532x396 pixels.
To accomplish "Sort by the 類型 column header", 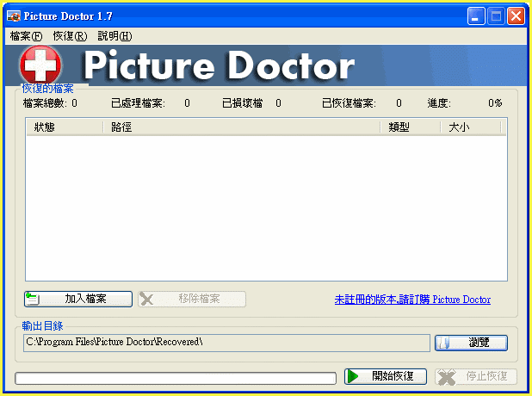I will click(x=410, y=127).
